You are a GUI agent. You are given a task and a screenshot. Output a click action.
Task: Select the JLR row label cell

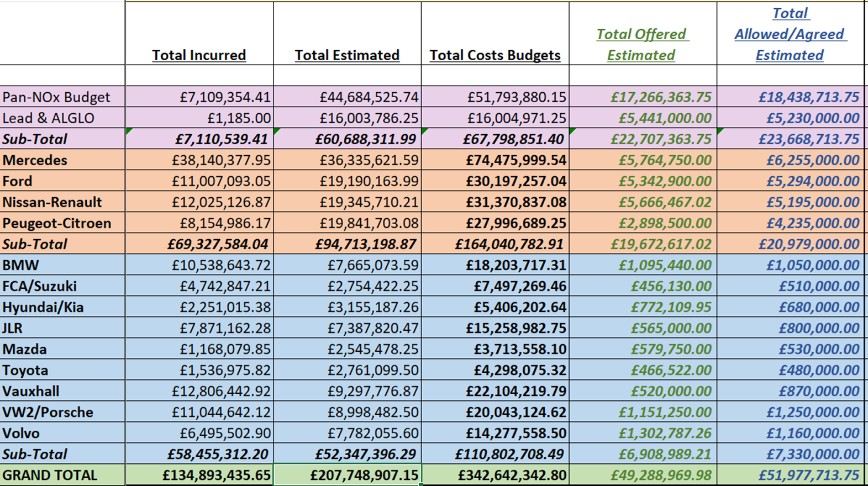pos(62,328)
